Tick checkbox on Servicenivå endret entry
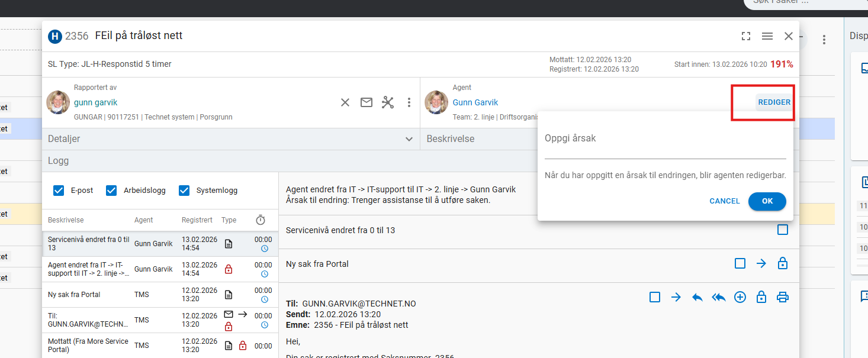The image size is (868, 358). tap(782, 230)
